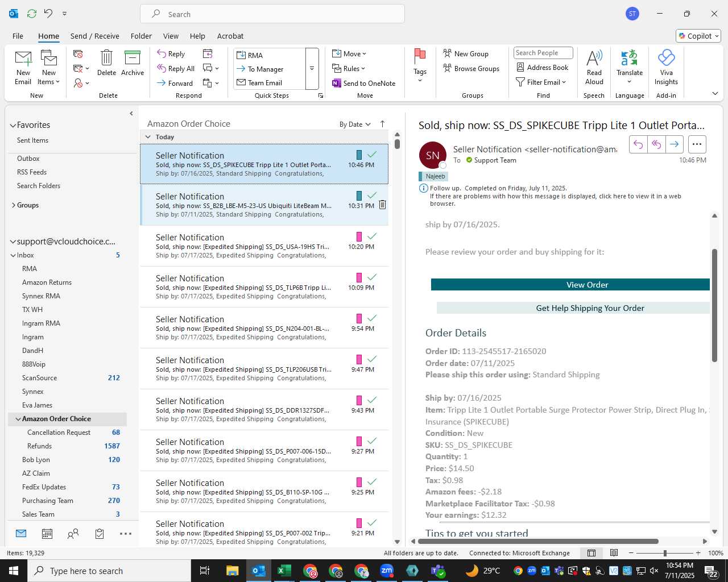The height and width of the screenshot is (582, 728).
Task: Click the Translate button
Action: (x=630, y=68)
